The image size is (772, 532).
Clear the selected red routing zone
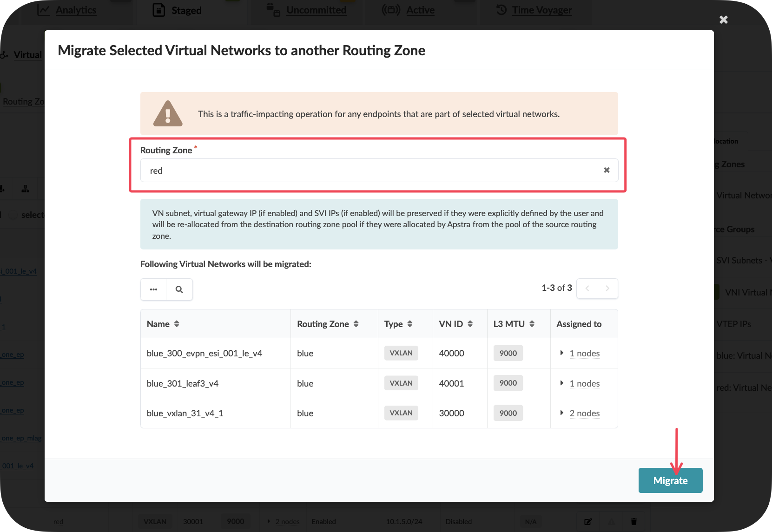click(607, 170)
